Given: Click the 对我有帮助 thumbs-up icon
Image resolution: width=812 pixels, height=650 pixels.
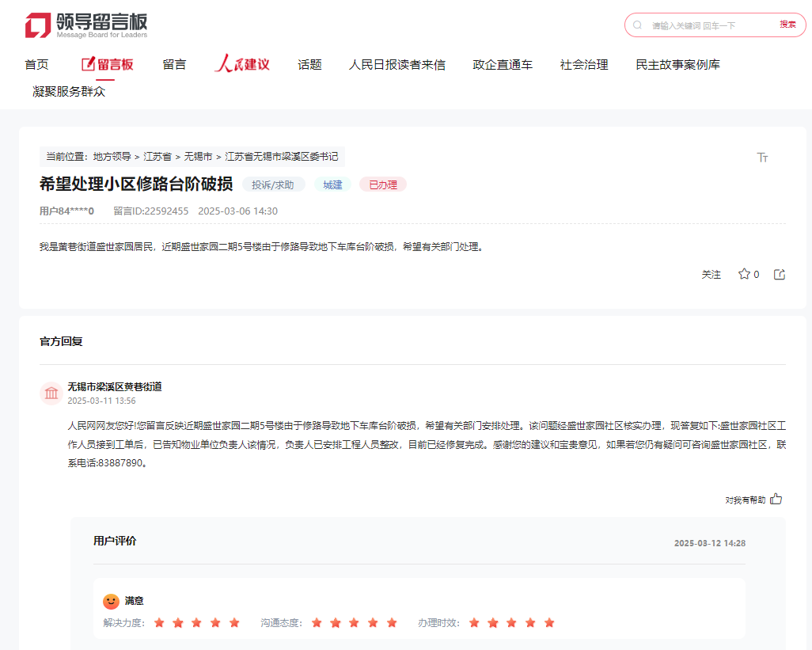Looking at the screenshot, I should [776, 499].
